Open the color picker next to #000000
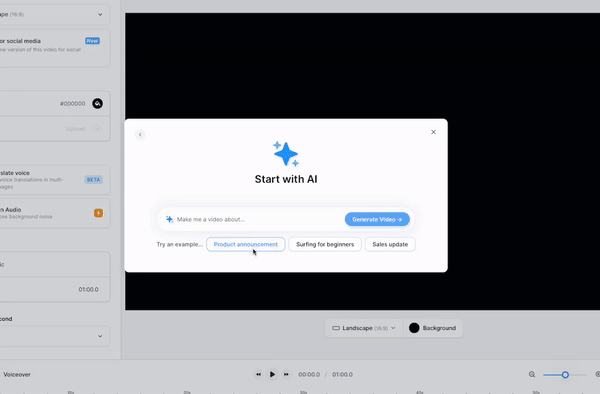600x394 pixels. pyautogui.click(x=97, y=103)
